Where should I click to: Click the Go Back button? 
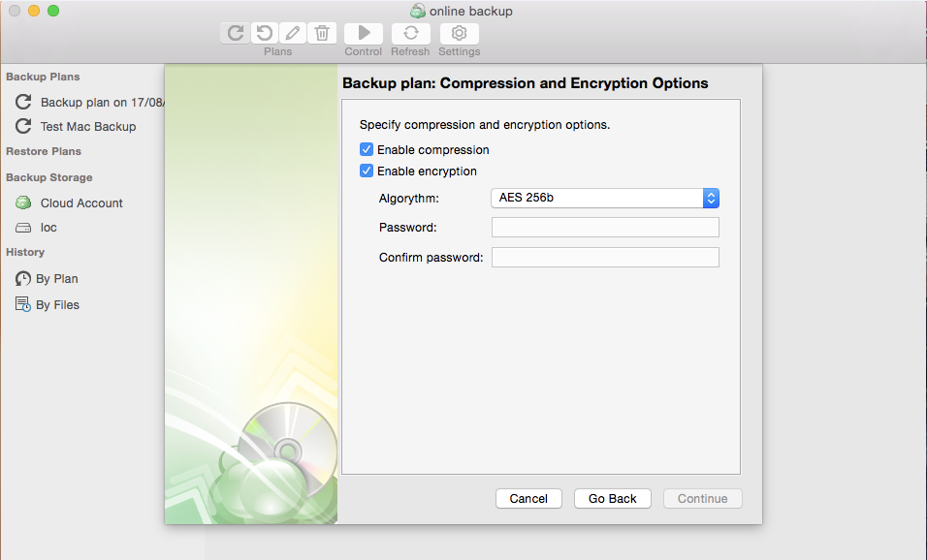click(x=613, y=499)
